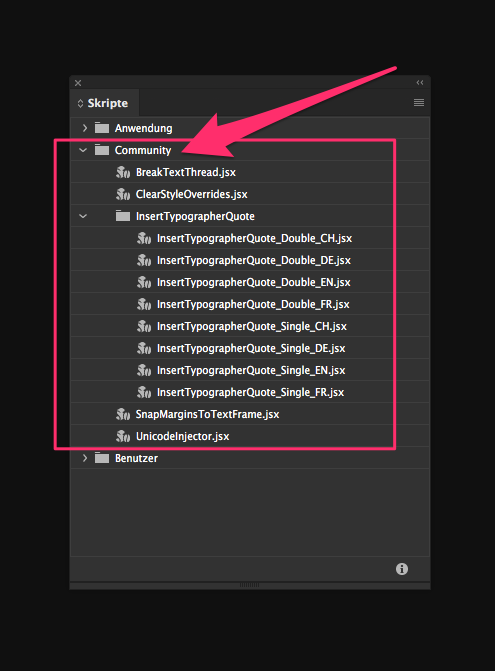Select InsertTypographerQuote_Single_FR.jsx

250,392
